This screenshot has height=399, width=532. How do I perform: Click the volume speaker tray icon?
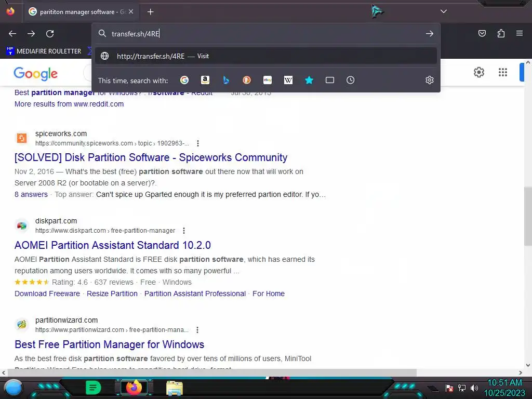(474, 388)
